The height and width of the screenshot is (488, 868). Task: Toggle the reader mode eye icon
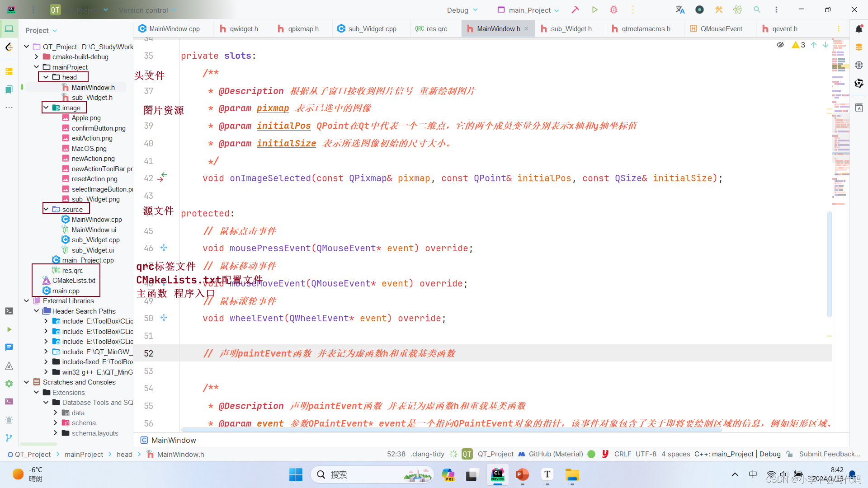click(x=780, y=45)
